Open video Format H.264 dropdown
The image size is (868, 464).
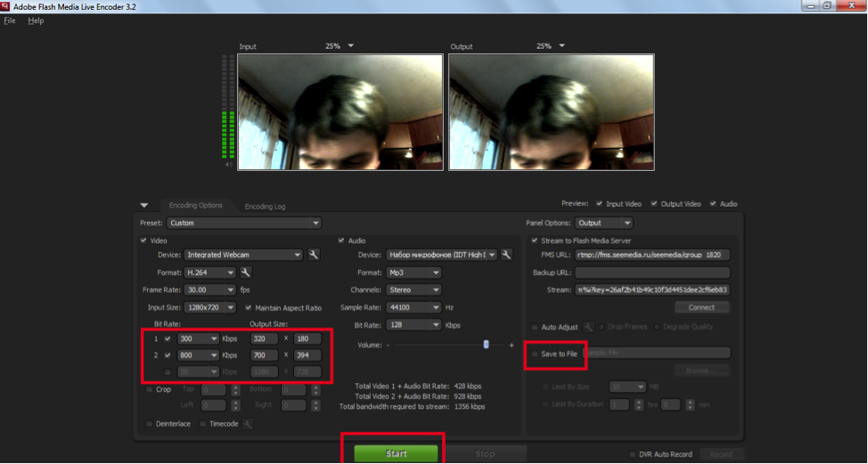point(210,273)
